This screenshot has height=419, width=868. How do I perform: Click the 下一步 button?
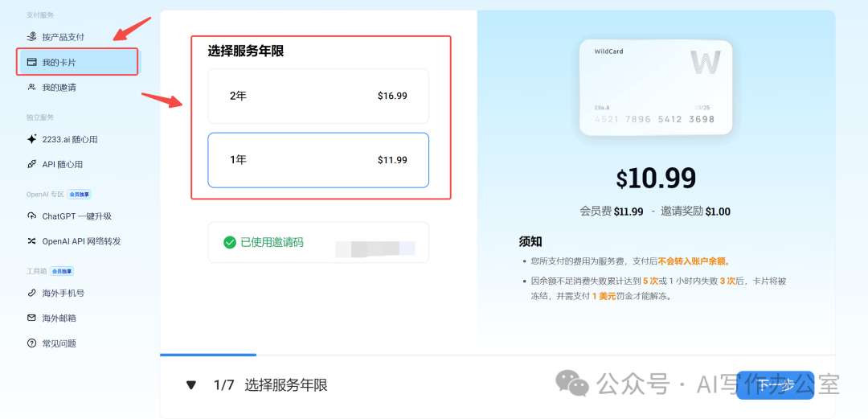coord(775,385)
